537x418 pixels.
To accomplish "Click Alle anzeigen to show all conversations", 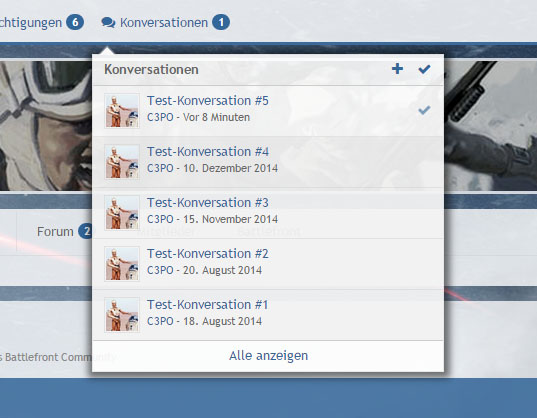I will coord(268,356).
